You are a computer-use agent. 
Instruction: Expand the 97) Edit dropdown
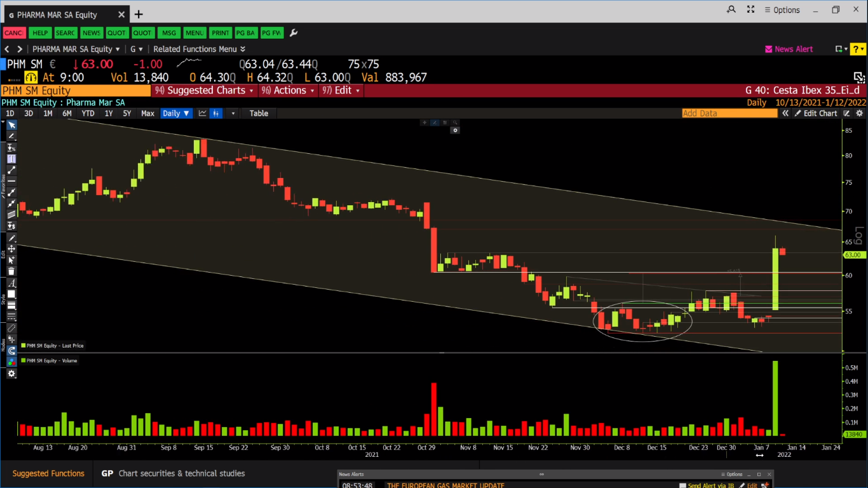(341, 90)
